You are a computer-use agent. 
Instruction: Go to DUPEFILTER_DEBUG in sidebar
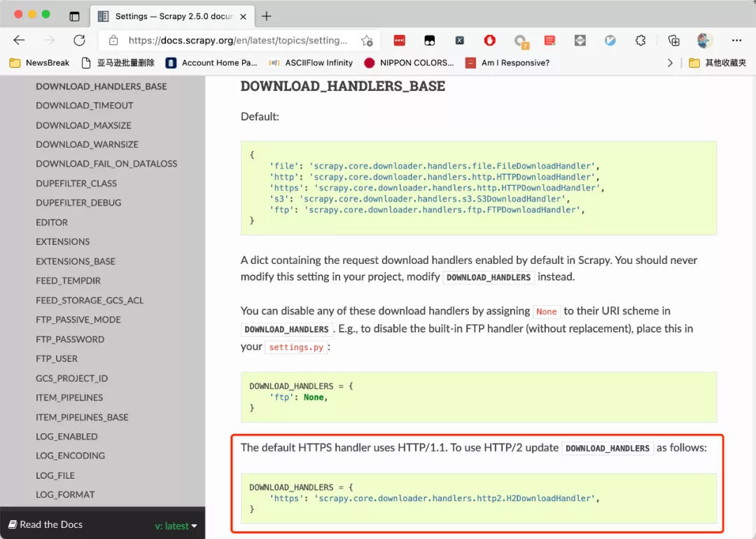click(78, 203)
